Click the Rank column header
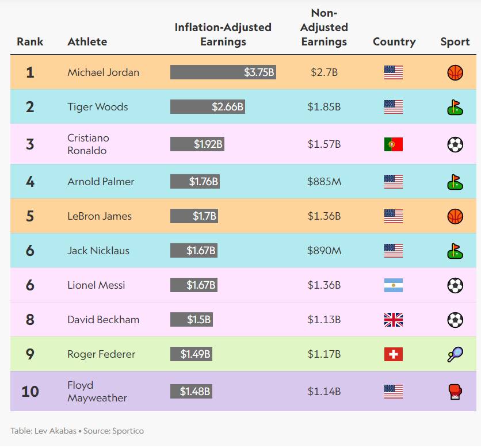 tap(30, 42)
